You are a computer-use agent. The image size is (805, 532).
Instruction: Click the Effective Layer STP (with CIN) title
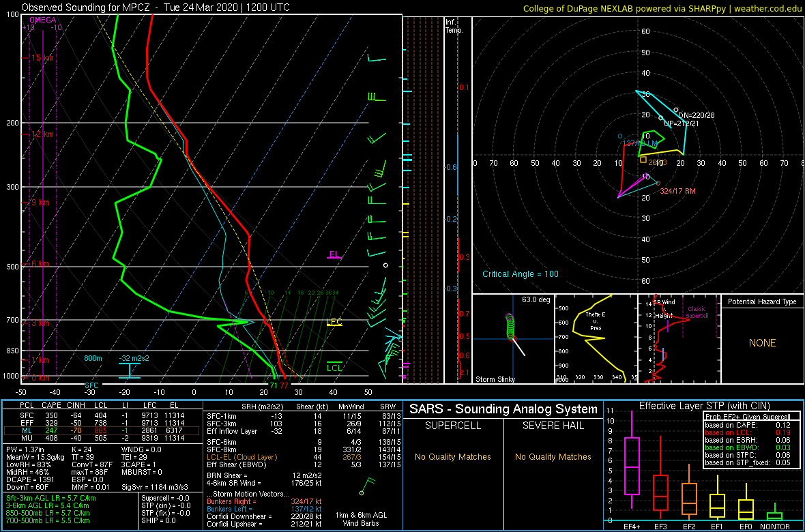pos(704,406)
